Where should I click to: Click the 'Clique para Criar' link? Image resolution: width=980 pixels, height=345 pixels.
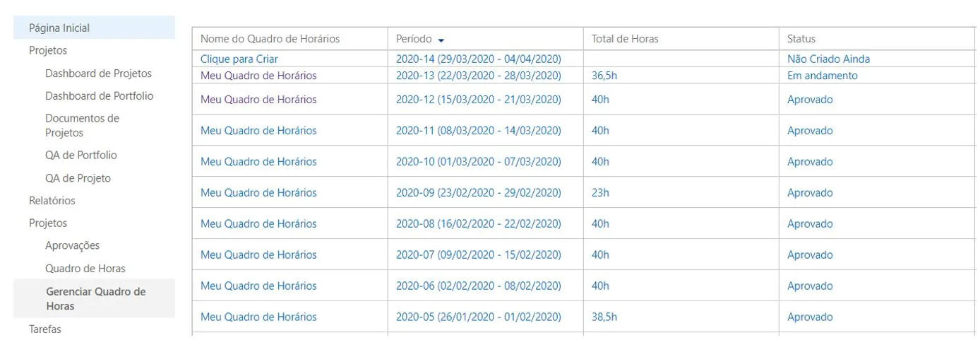pos(239,59)
